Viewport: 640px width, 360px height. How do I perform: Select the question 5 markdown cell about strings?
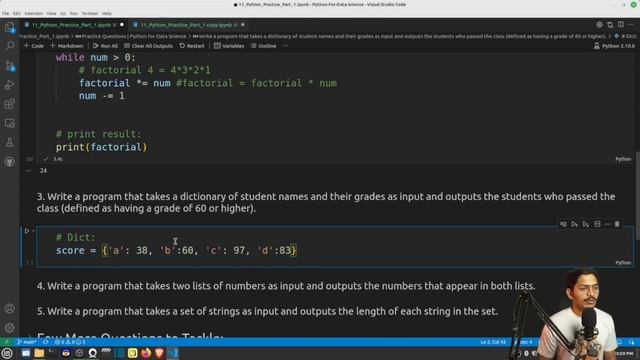[x=267, y=311]
